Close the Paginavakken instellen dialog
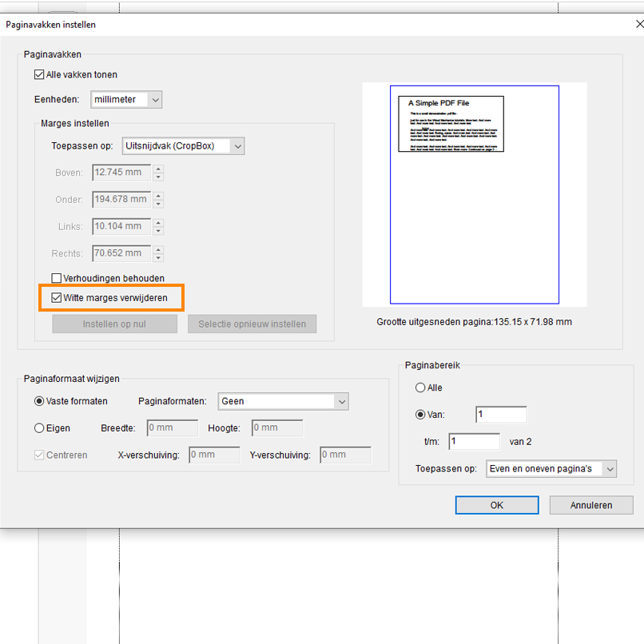This screenshot has height=644, width=644. coord(638,24)
